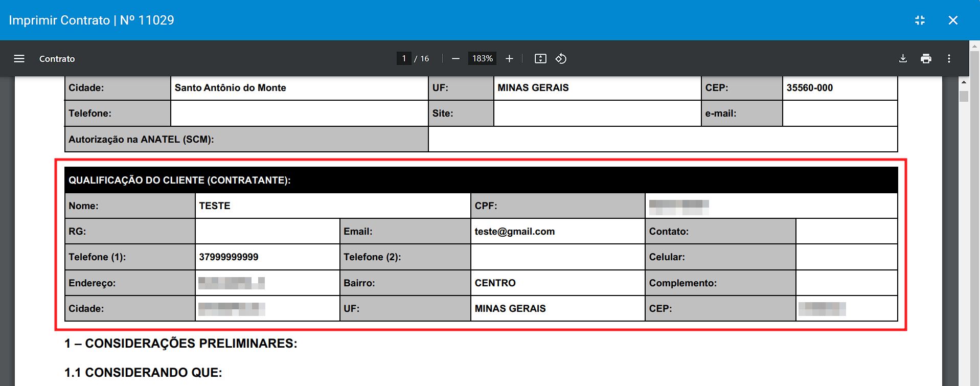Click the 'Site:' label in provider table
The width and height of the screenshot is (980, 386).
tap(443, 113)
